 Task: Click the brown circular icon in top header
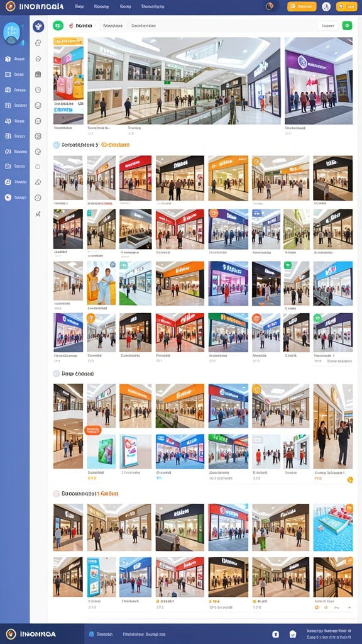tap(270, 6)
